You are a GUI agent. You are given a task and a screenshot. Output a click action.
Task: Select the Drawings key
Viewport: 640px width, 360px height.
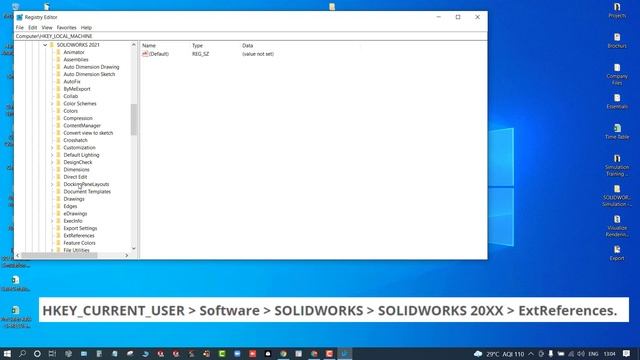click(74, 199)
